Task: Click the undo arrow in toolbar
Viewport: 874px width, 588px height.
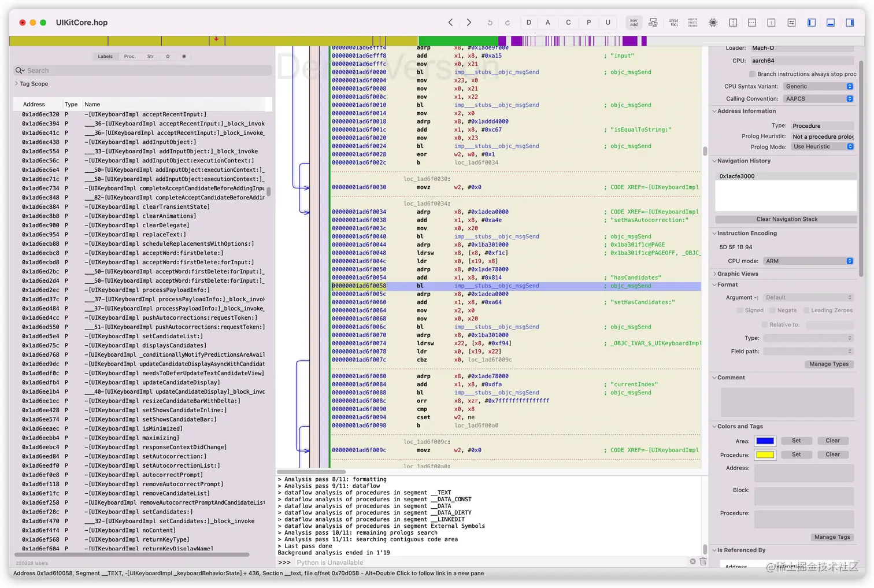Action: pyautogui.click(x=490, y=23)
